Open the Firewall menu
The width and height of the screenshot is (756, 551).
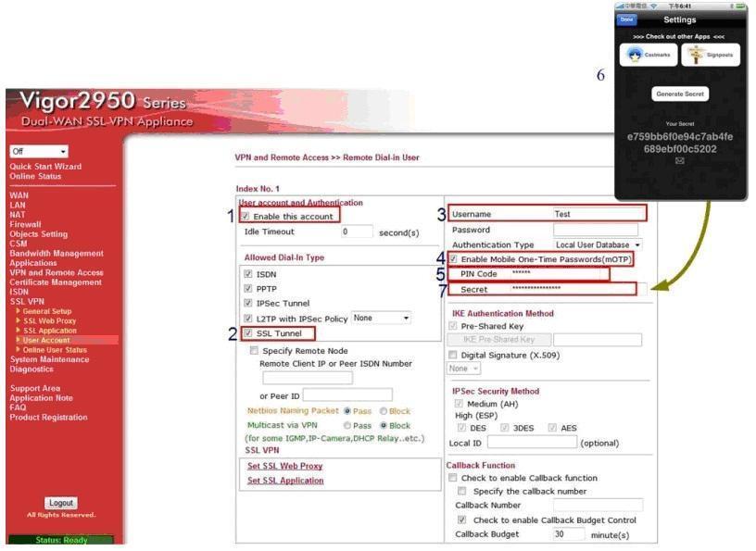click(x=25, y=224)
